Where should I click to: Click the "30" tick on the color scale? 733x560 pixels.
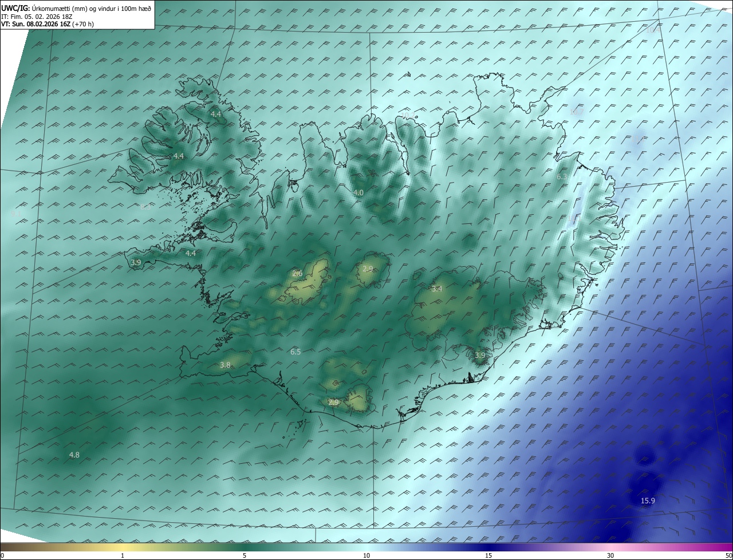(x=610, y=555)
